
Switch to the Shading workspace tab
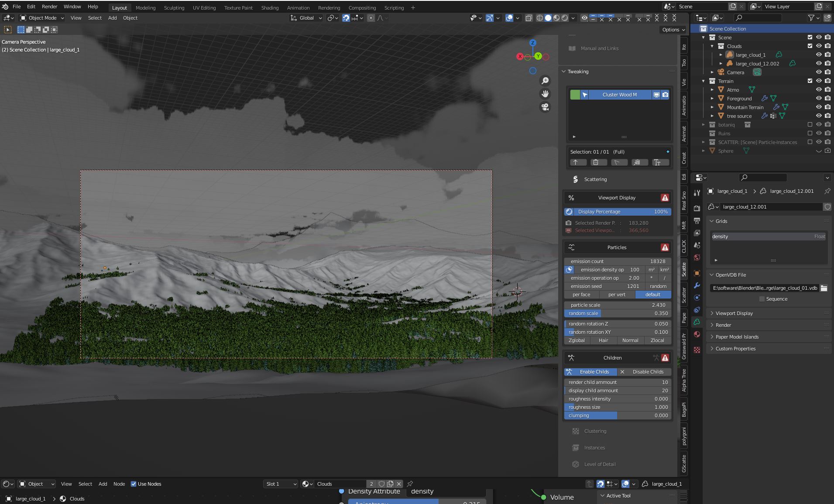click(x=270, y=8)
